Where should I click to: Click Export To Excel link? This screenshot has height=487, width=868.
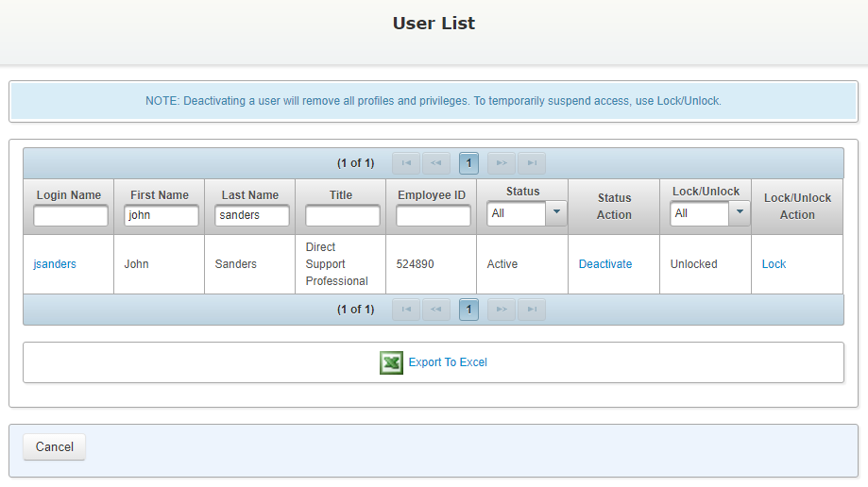[x=448, y=362]
